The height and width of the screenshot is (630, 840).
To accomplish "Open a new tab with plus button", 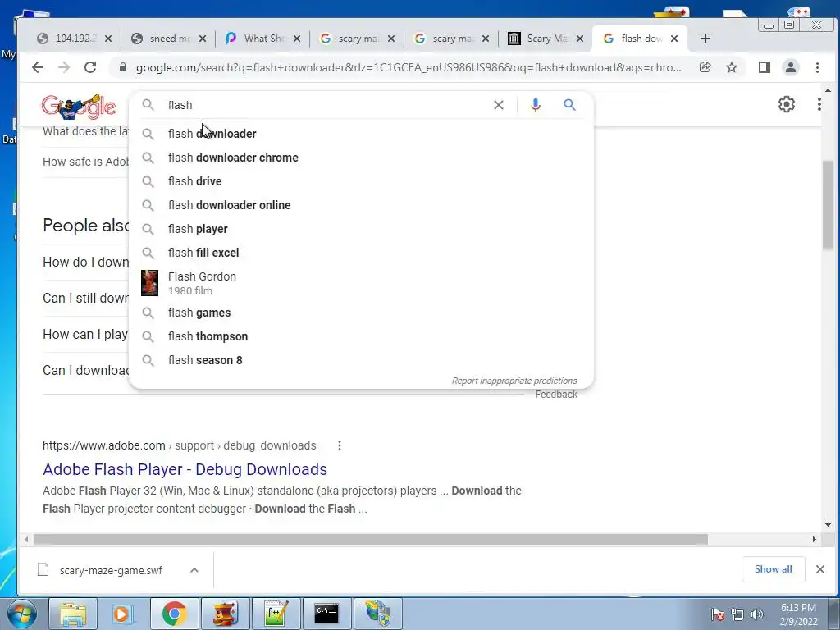I will click(x=705, y=39).
